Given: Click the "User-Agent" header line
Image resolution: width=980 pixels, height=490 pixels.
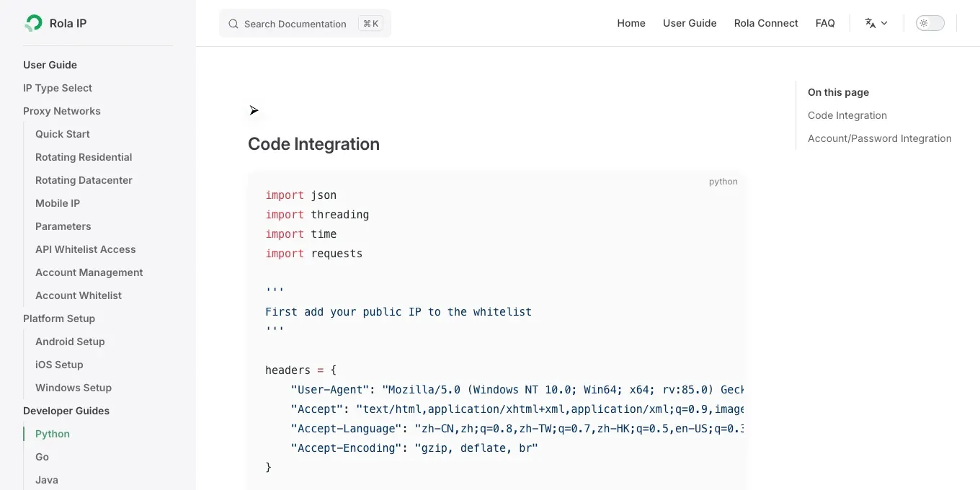Looking at the screenshot, I should point(517,390).
